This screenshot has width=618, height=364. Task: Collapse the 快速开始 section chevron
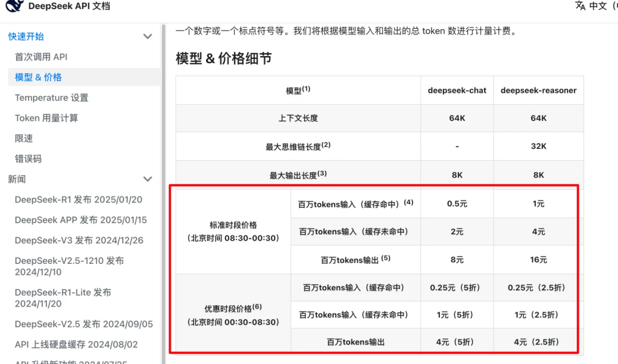point(148,37)
